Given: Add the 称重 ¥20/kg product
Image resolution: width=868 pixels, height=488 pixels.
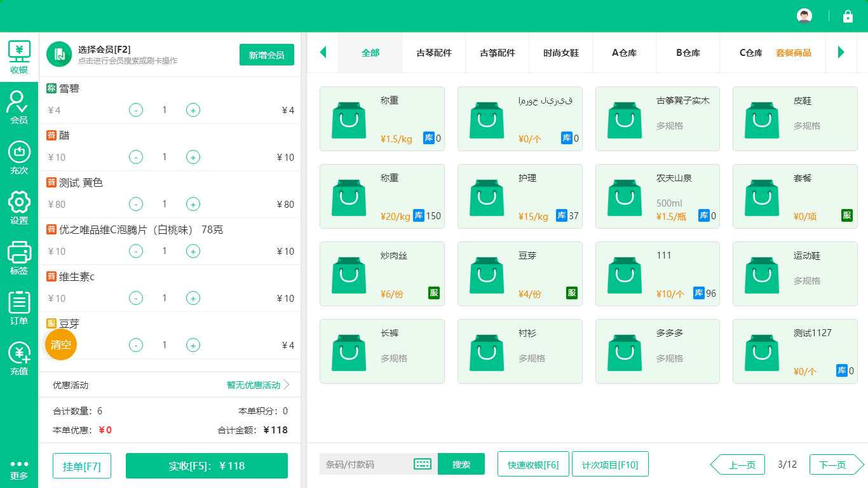Looking at the screenshot, I should [x=382, y=196].
